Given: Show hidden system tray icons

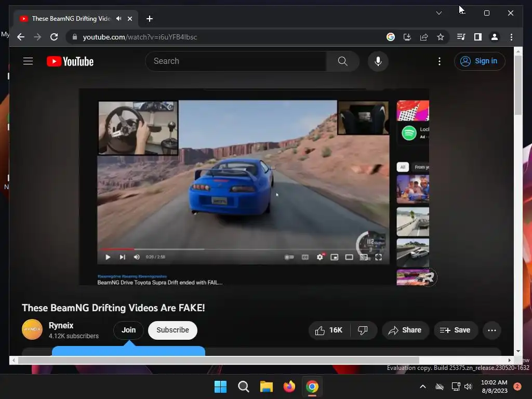Looking at the screenshot, I should point(423,387).
